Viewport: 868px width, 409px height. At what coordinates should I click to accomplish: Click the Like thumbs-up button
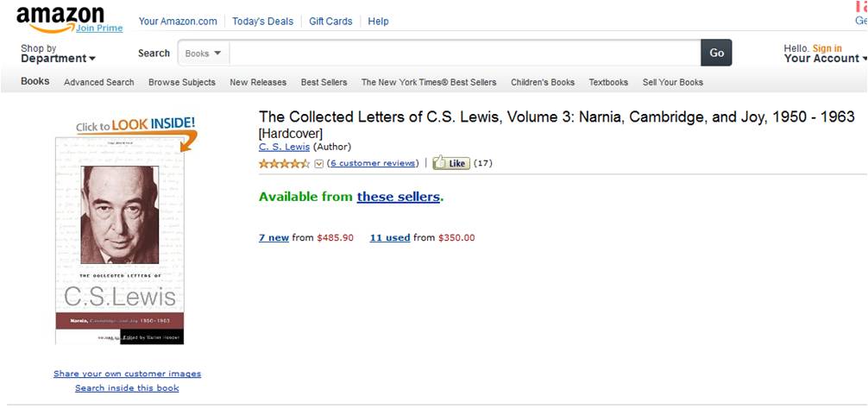[x=451, y=163]
